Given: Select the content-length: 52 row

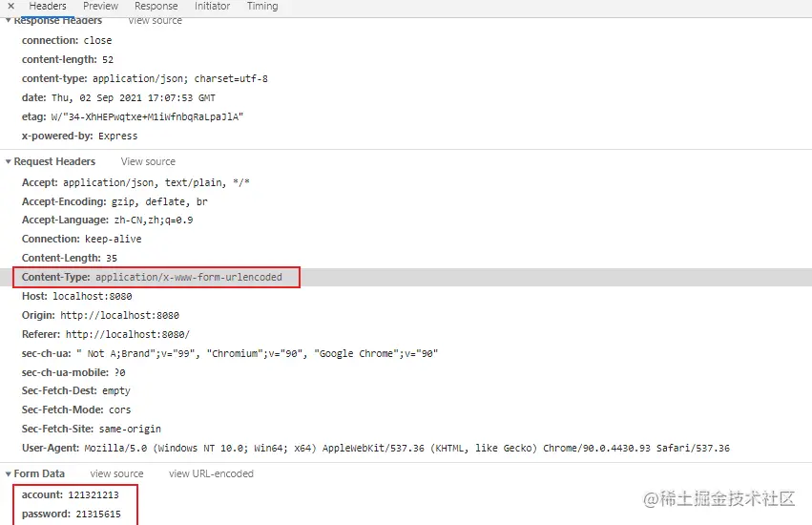Looking at the screenshot, I should (68, 59).
